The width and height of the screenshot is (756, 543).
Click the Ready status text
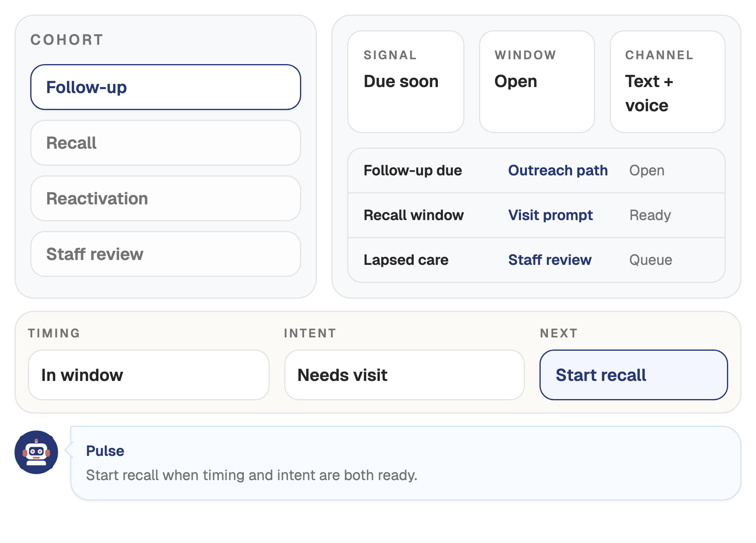point(650,215)
